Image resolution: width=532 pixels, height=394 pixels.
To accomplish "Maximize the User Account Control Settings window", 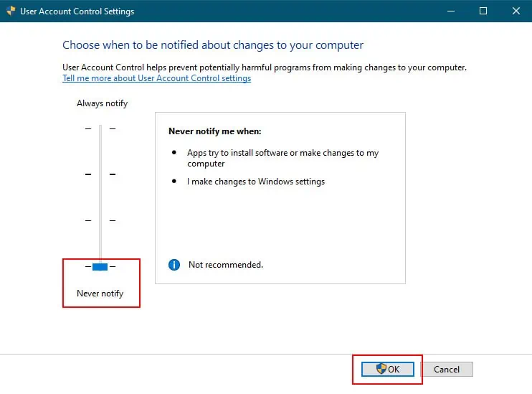I will (483, 11).
